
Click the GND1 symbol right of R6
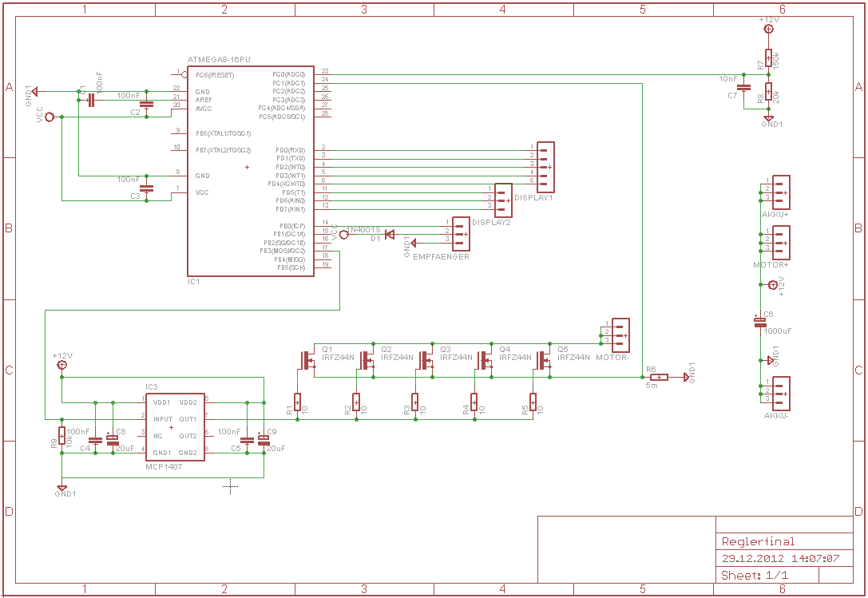(686, 377)
